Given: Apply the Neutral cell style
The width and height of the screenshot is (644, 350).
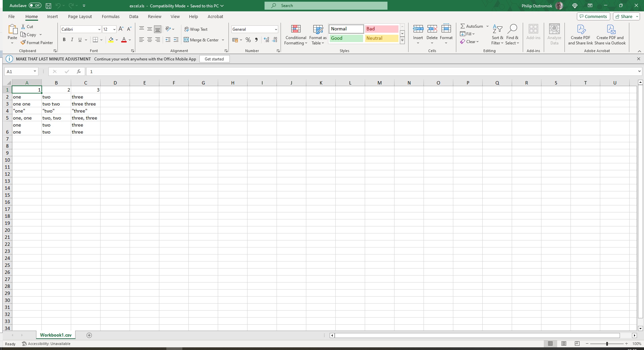Looking at the screenshot, I should tap(381, 38).
